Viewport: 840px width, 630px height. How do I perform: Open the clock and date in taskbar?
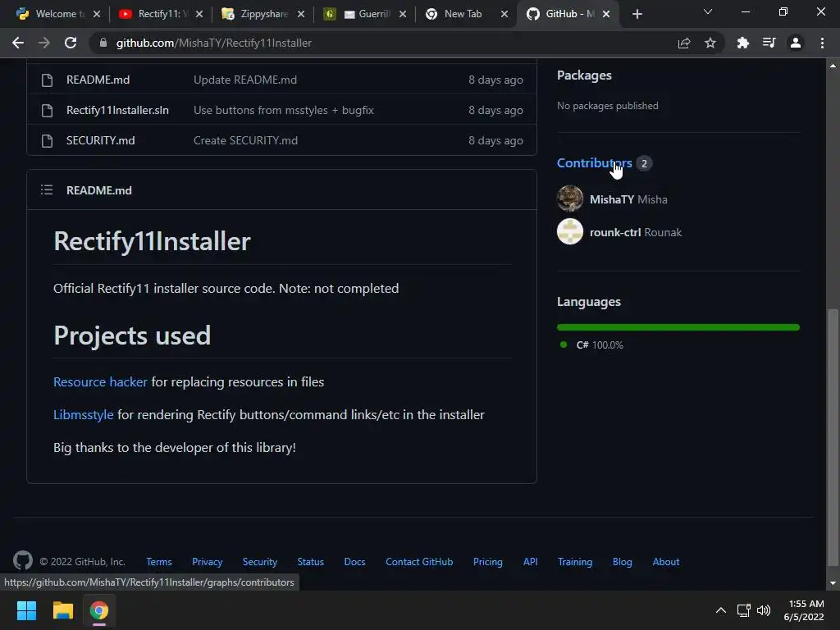[804, 610]
